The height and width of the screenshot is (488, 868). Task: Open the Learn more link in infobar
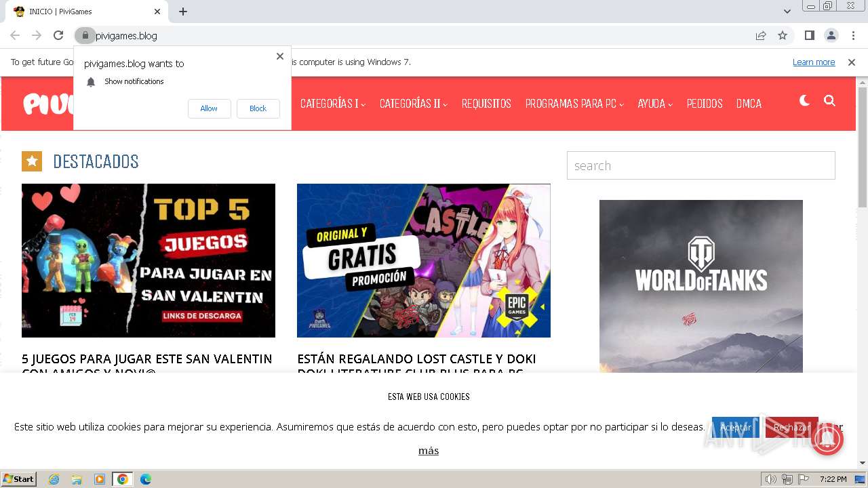[x=814, y=62]
